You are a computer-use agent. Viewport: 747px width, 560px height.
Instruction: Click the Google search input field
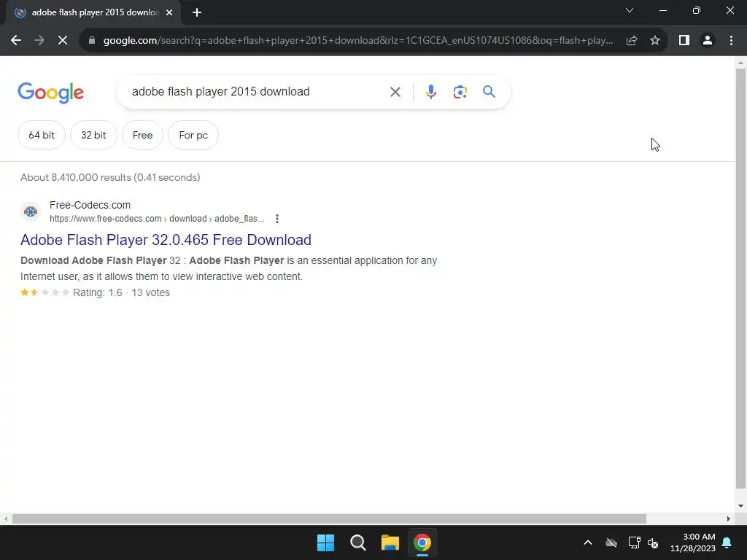pyautogui.click(x=255, y=91)
